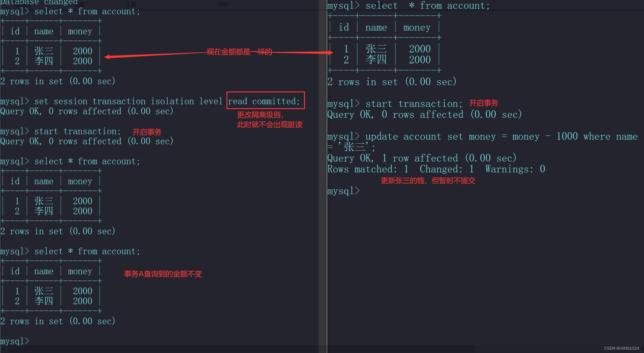Click the 张三 name cell in the right terminal

(376, 49)
